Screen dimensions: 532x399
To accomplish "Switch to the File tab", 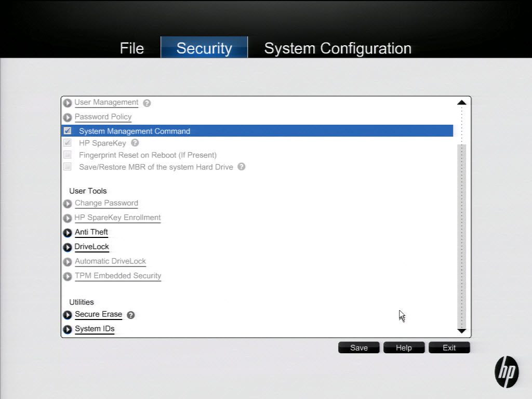I will tap(131, 48).
